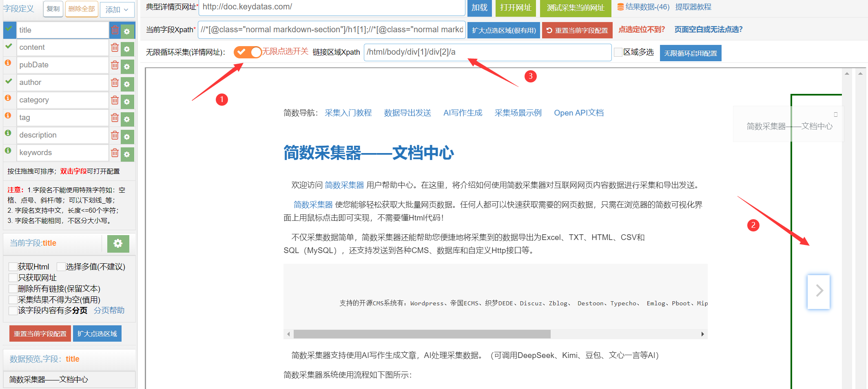868x389 pixels.
Task: Enable the 区域多选 checkbox
Action: tap(618, 52)
